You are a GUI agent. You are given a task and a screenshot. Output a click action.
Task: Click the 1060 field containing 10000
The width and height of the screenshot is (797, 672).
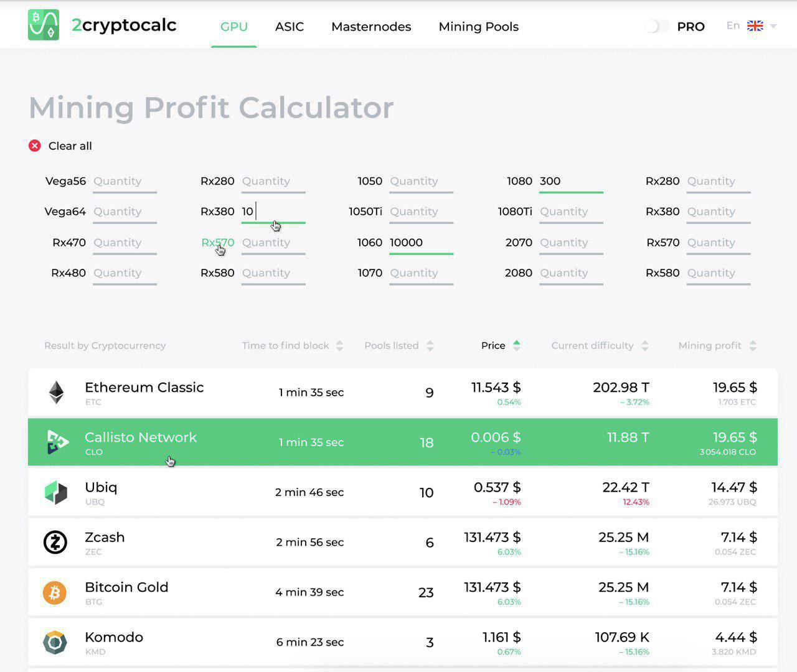[x=422, y=243]
